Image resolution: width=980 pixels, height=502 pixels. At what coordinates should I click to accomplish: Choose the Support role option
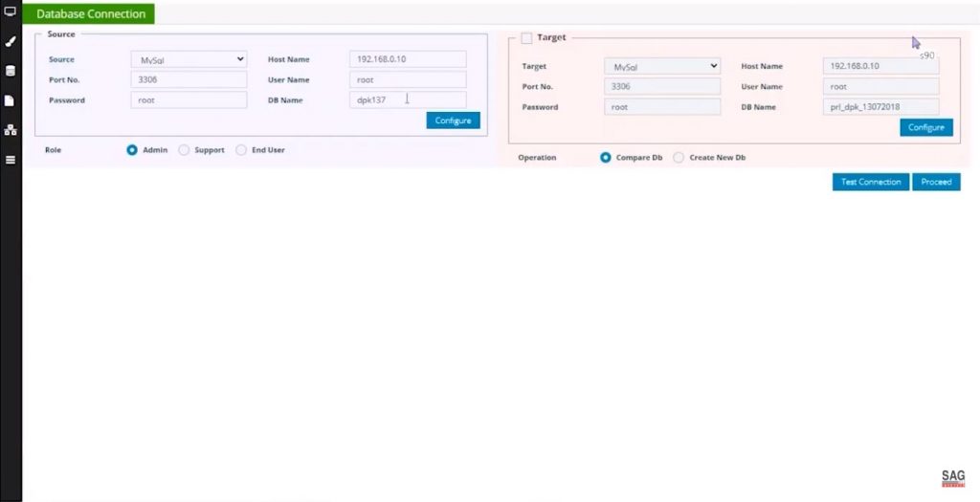click(x=185, y=150)
